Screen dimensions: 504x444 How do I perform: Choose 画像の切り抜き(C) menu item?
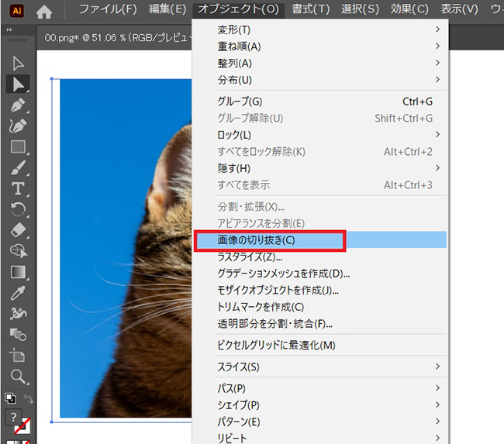coord(320,239)
